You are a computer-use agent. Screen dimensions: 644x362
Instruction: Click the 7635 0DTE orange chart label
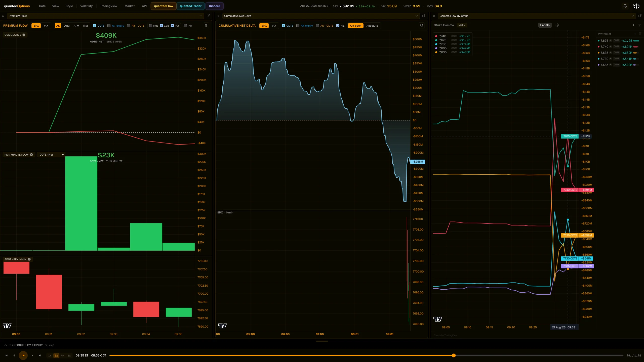570,235
